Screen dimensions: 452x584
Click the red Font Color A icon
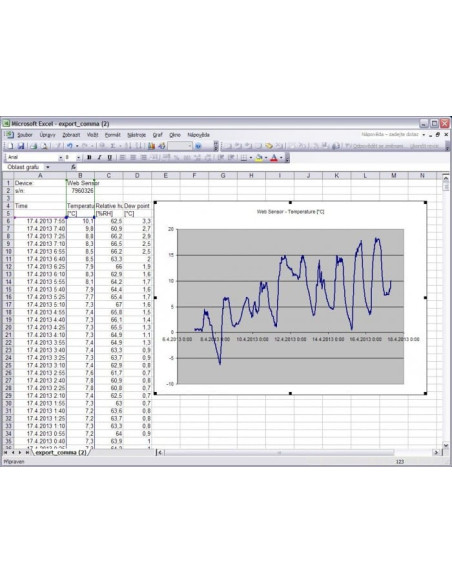click(274, 158)
